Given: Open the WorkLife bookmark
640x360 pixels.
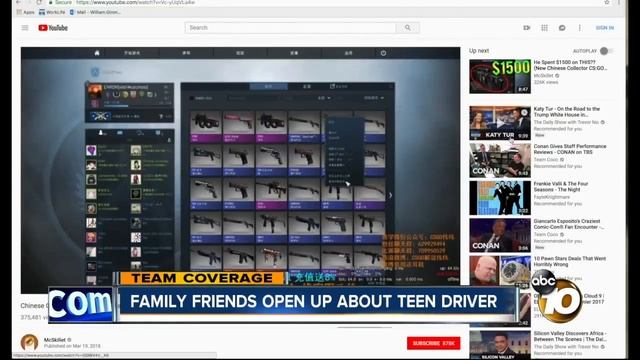Looking at the screenshot, I should pyautogui.click(x=52, y=12).
